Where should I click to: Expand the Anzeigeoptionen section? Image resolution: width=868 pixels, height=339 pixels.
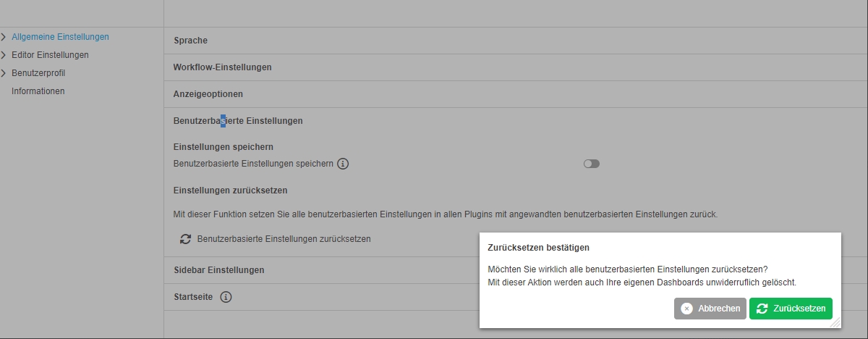coord(208,94)
